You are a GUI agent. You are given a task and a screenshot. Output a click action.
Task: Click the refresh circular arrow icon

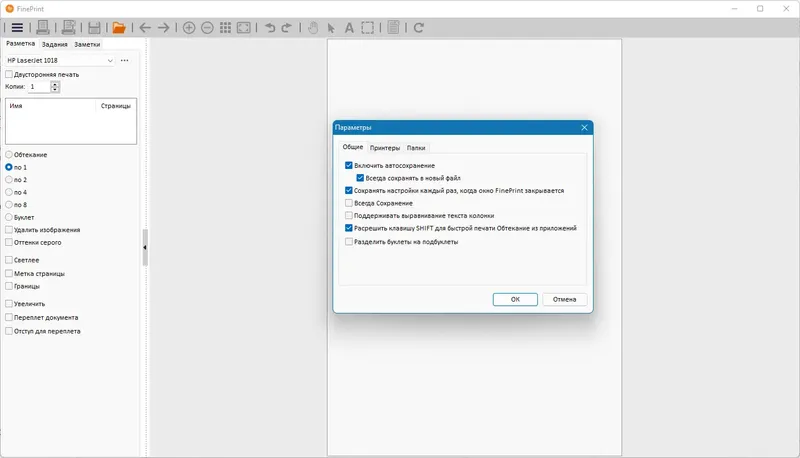[x=418, y=28]
